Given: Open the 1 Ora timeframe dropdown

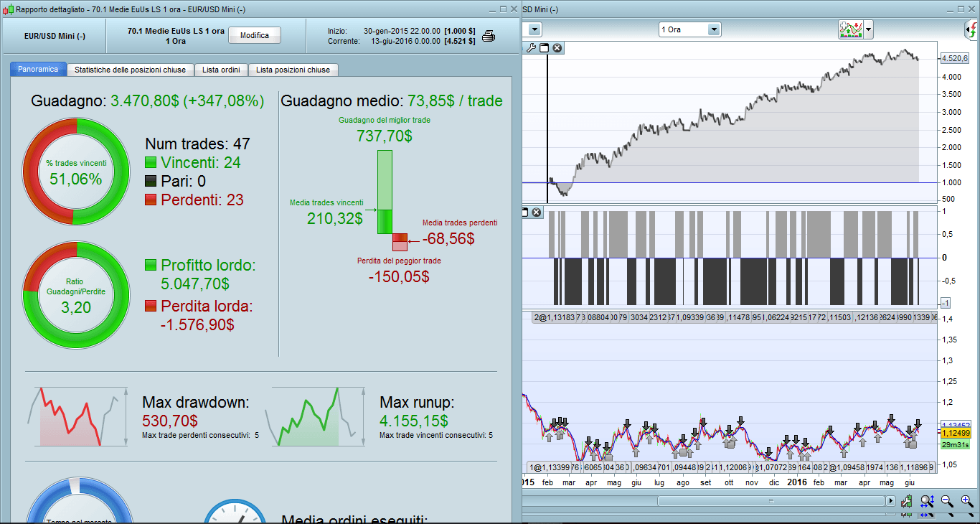Looking at the screenshot, I should [690, 29].
